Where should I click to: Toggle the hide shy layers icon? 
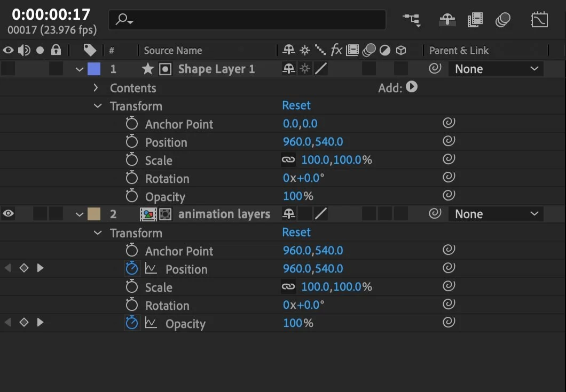[x=447, y=20]
